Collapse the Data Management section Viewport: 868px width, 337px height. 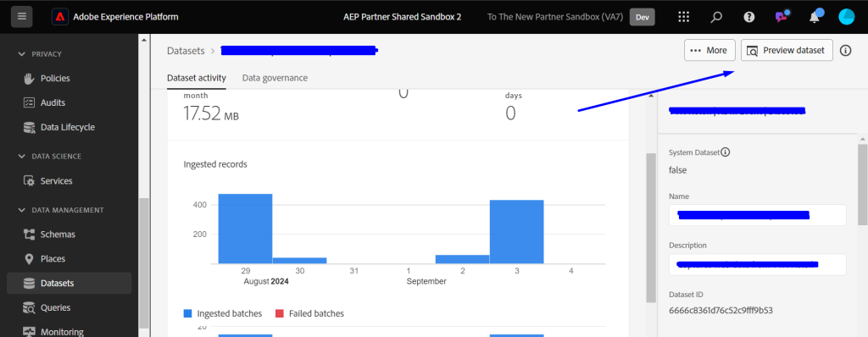[x=21, y=210]
